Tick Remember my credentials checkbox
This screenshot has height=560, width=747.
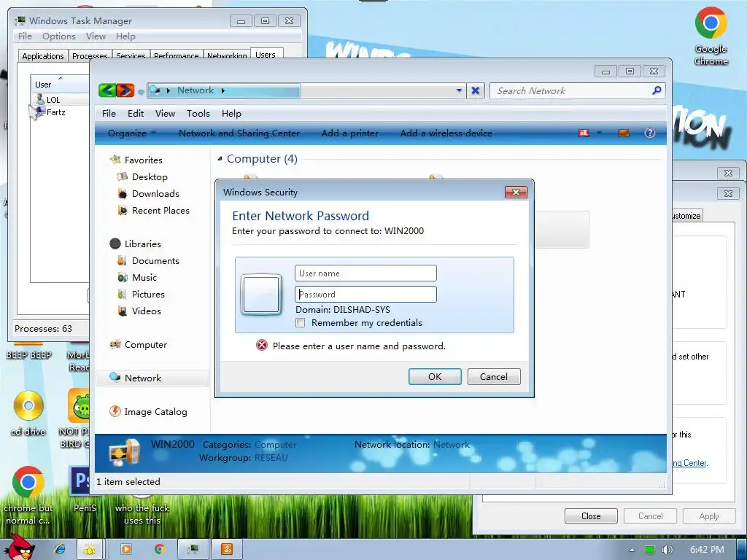point(300,323)
